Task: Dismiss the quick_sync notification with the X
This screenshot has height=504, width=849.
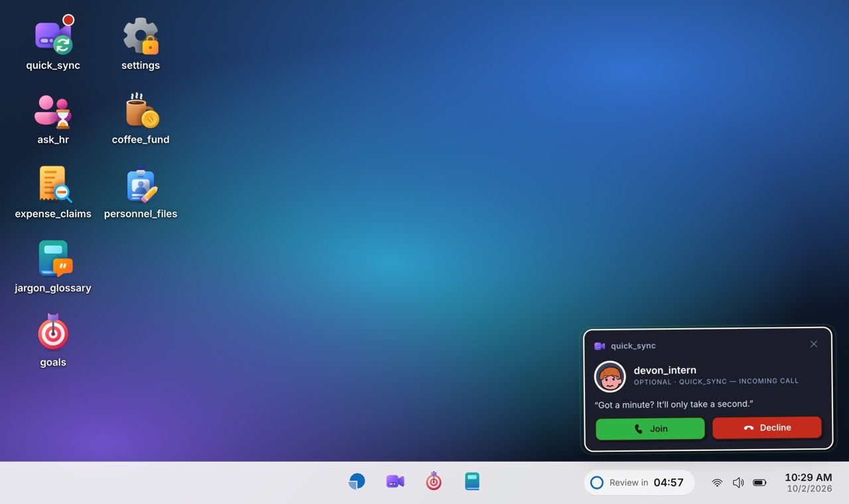Action: click(x=814, y=344)
